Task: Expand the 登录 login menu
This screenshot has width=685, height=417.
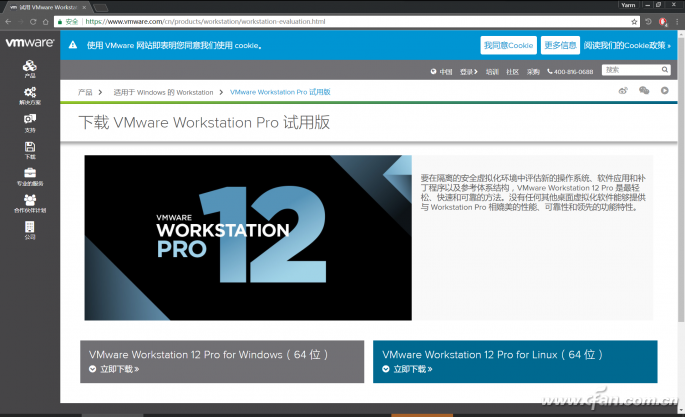Action: tap(469, 72)
